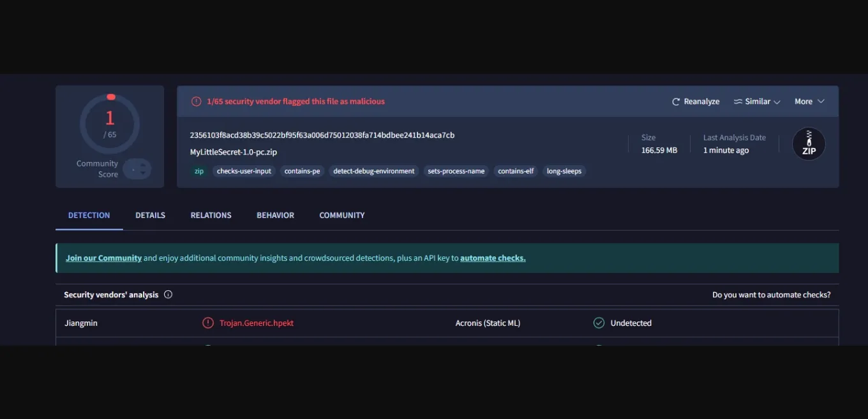Click the detect-debug-environment tag
Viewport: 868px width, 419px height.
(374, 171)
